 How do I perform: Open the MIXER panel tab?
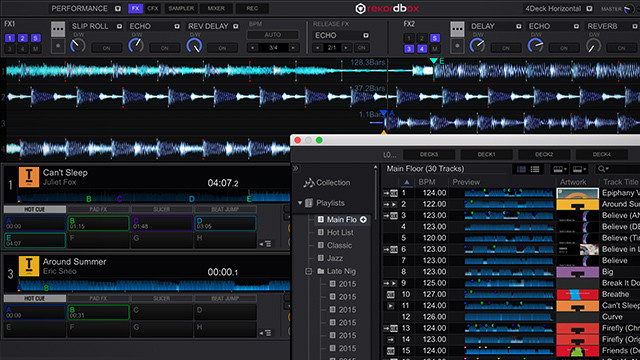click(x=216, y=8)
